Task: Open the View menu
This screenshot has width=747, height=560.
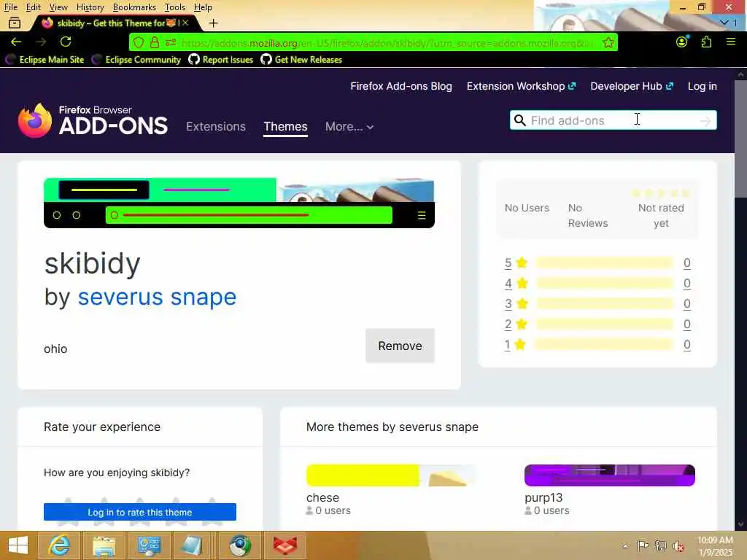Action: [58, 7]
